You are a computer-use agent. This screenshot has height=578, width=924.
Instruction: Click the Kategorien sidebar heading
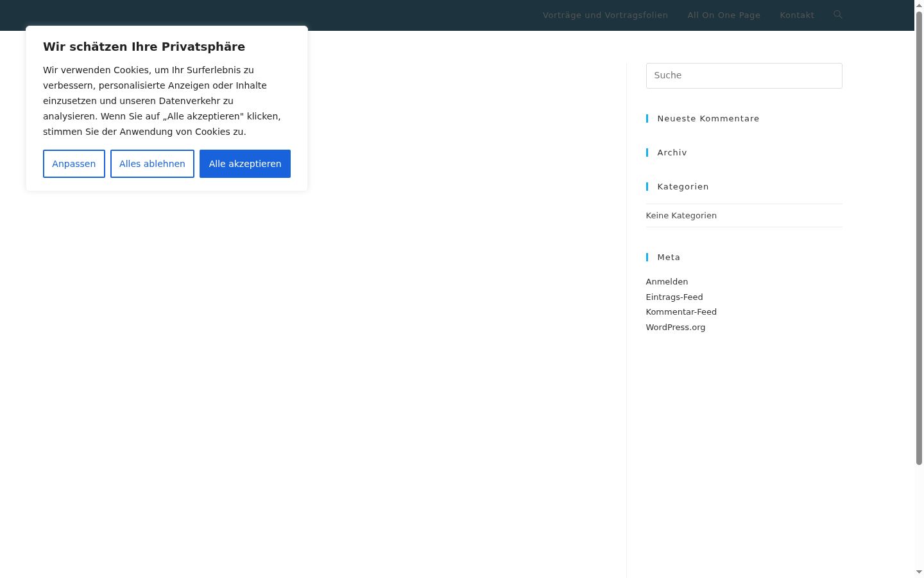point(683,187)
